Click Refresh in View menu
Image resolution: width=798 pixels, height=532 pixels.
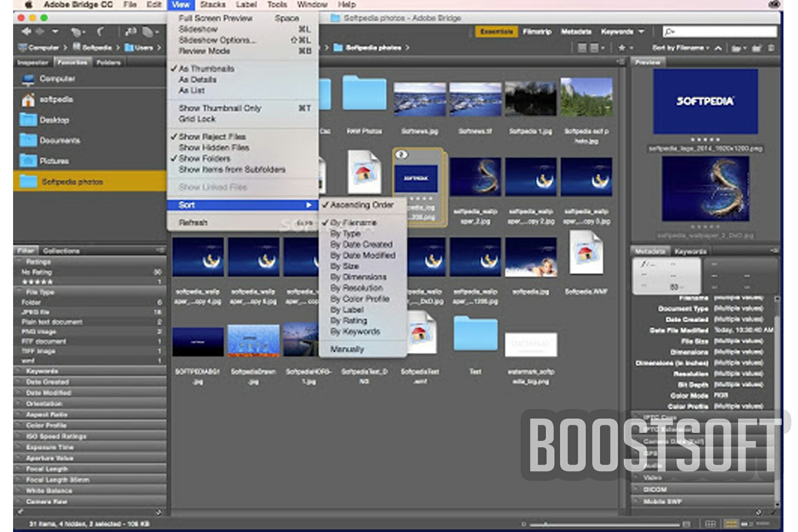click(243, 223)
